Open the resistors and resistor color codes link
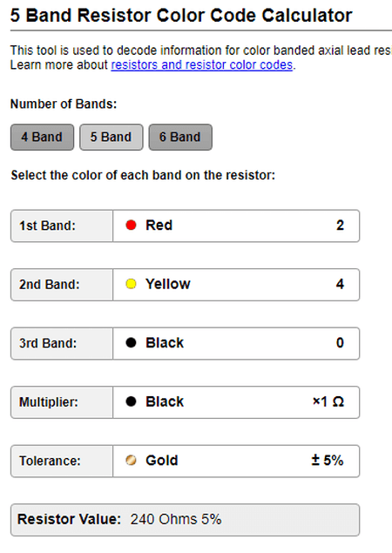Screen dimensions: 392x553 point(202,65)
